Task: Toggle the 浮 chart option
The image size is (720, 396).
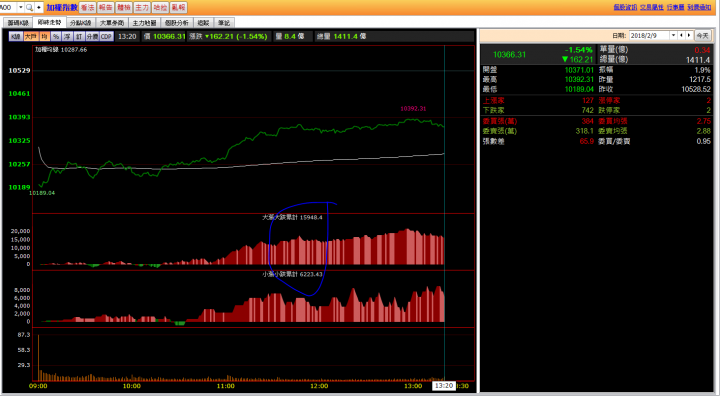Action: [68, 36]
